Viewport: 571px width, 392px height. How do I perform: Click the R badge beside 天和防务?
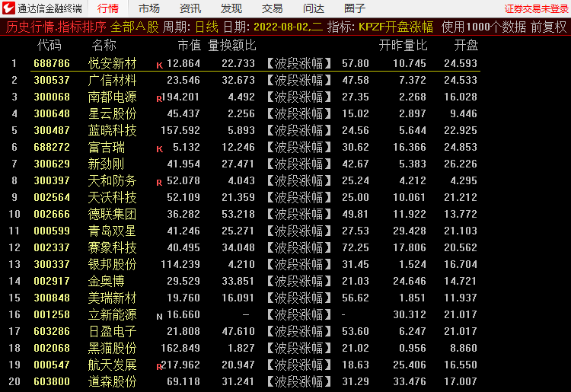(x=159, y=183)
